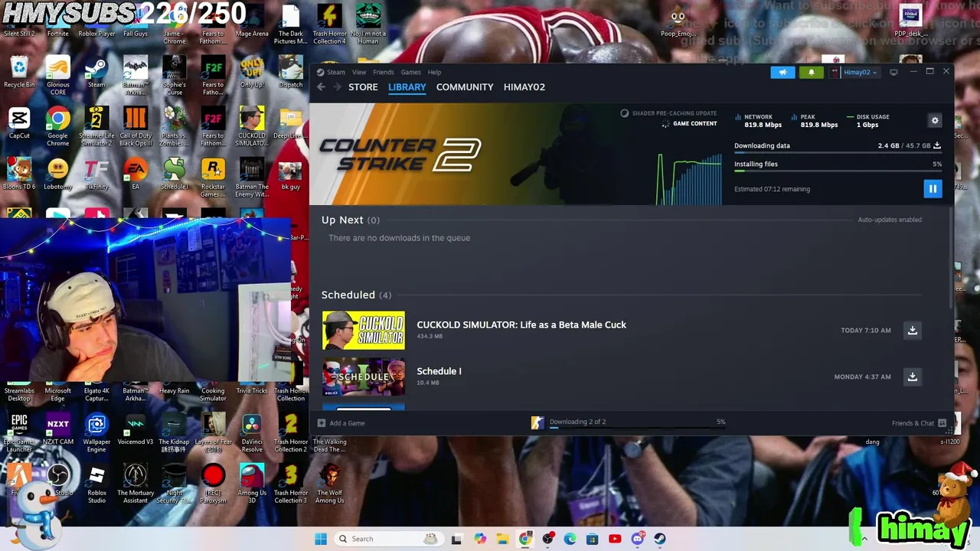Viewport: 980px width, 551px height.
Task: Open the Steam desktop shortcut
Action: click(96, 72)
